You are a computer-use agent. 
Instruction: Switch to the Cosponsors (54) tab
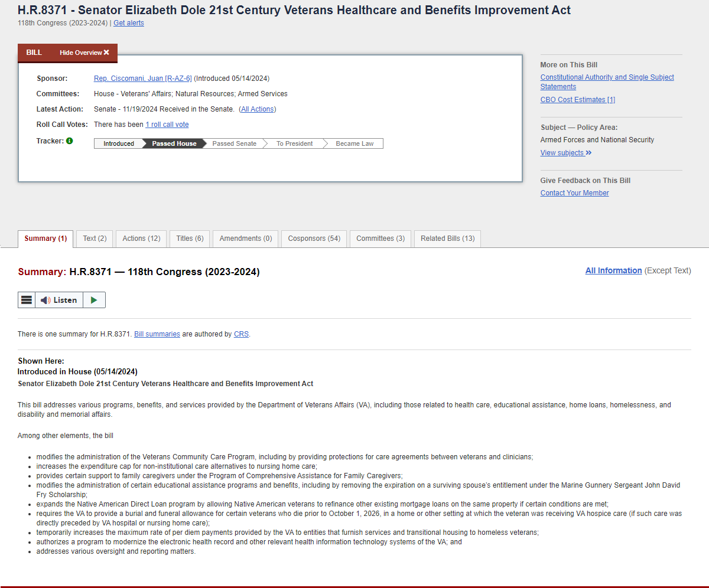(x=314, y=239)
